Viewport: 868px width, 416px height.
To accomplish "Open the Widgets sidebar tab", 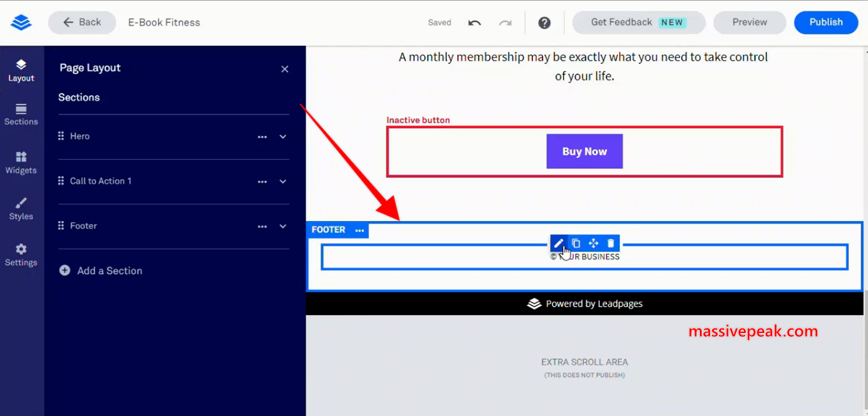I will coord(21,163).
